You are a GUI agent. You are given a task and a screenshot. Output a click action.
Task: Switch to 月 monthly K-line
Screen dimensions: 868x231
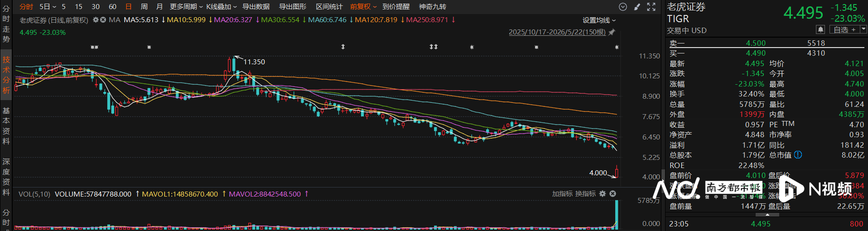pyautogui.click(x=159, y=7)
